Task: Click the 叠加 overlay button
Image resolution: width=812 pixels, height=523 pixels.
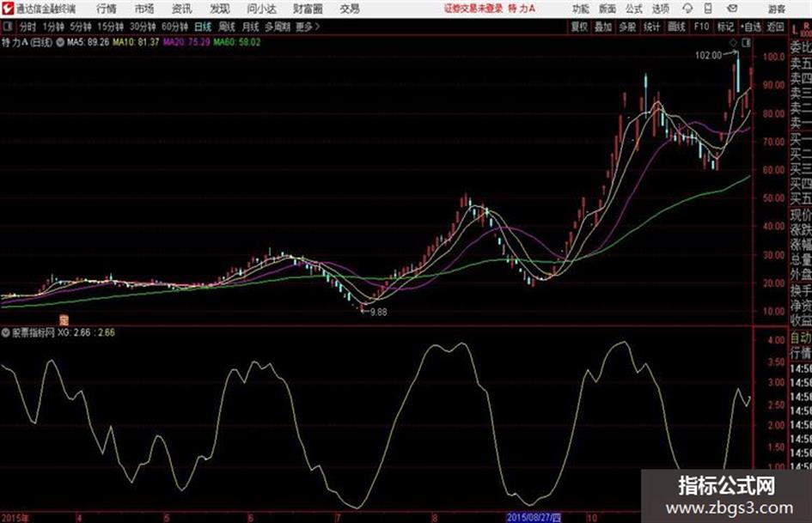Action: [603, 27]
